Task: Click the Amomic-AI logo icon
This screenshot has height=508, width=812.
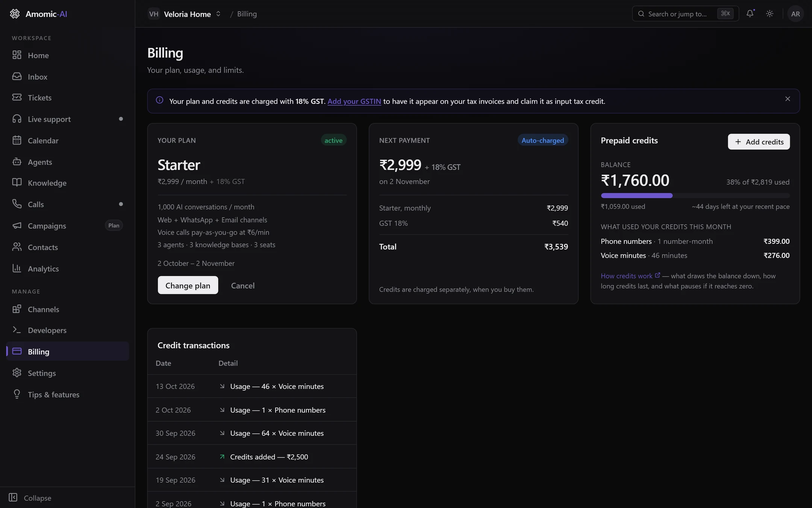Action: tap(15, 14)
